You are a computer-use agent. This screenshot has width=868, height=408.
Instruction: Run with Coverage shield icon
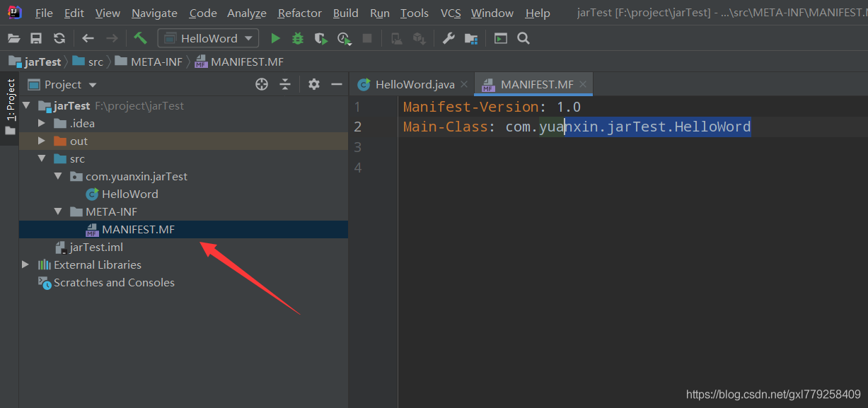point(320,39)
